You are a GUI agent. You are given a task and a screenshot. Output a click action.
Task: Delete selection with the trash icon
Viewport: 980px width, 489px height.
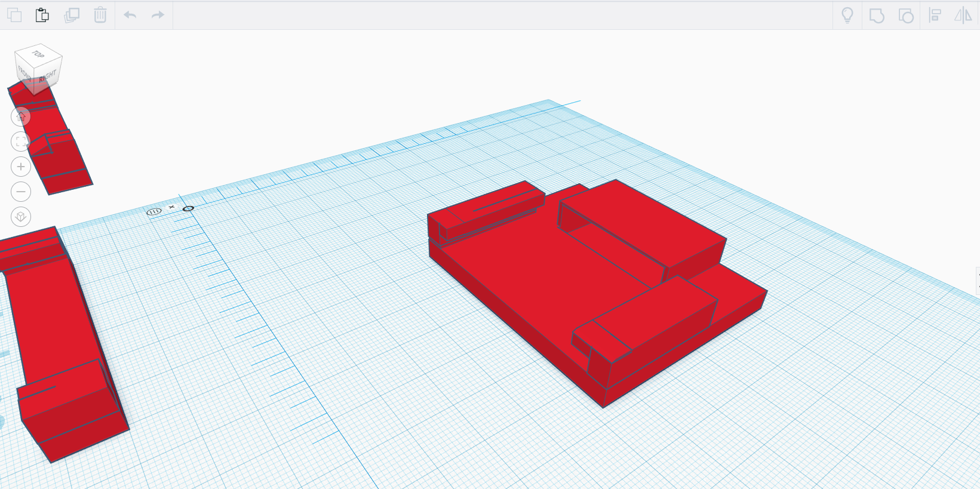tap(100, 15)
